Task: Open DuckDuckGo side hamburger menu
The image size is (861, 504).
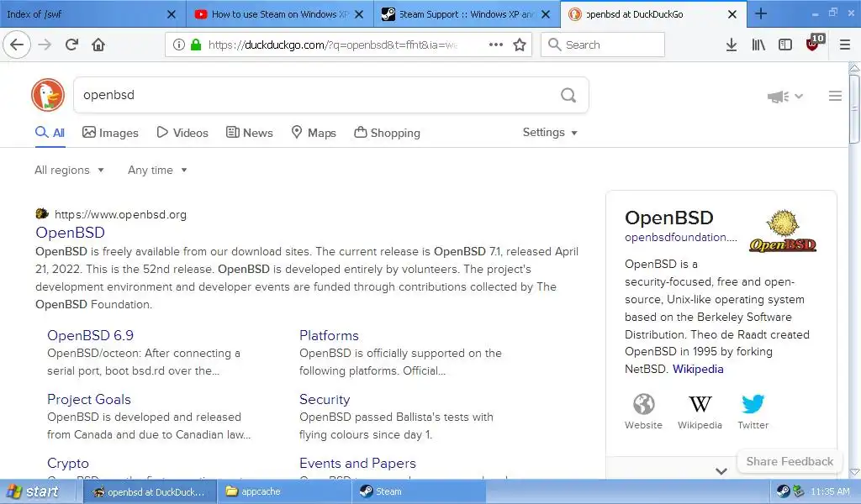Action: (835, 96)
